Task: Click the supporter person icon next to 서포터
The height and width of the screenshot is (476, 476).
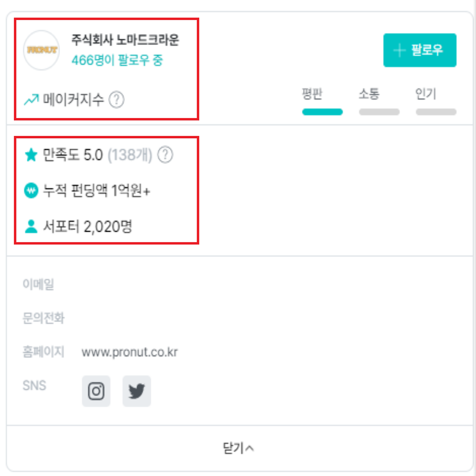Action: point(31,225)
